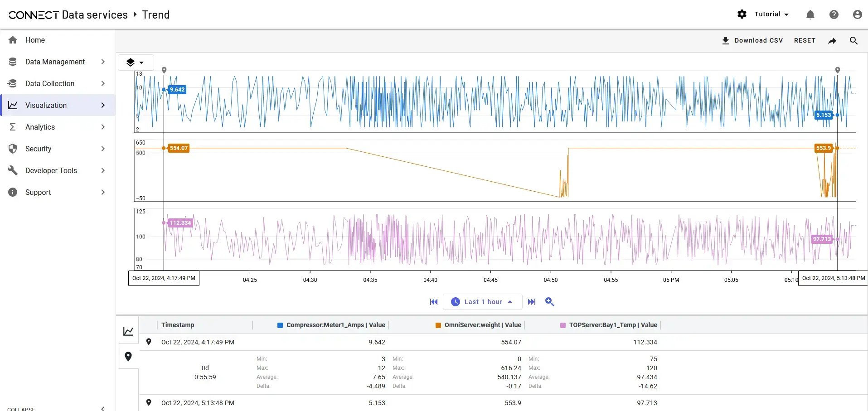Open the Last 1 hour time range dropdown
Image resolution: width=868 pixels, height=411 pixels.
tap(482, 301)
